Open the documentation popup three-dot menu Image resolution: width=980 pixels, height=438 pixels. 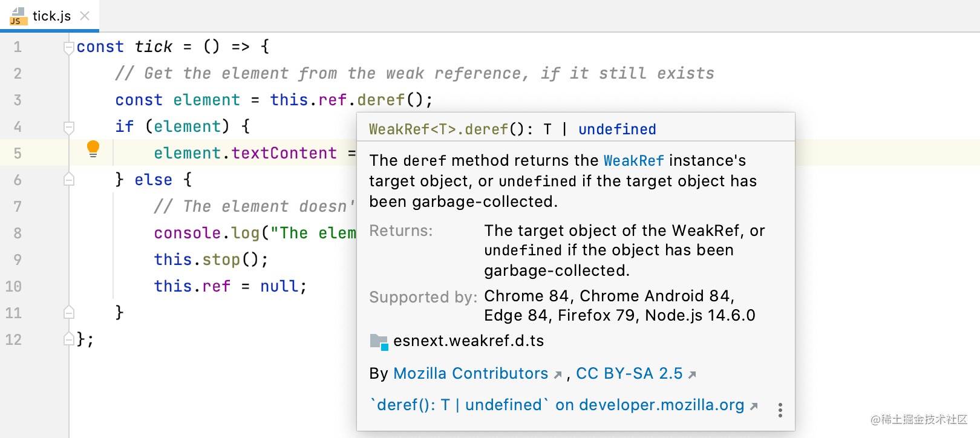pos(780,410)
